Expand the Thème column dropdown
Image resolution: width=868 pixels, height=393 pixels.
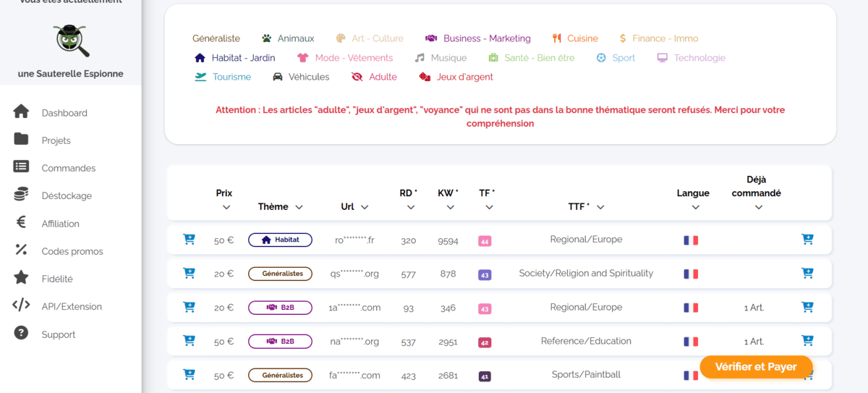click(299, 207)
